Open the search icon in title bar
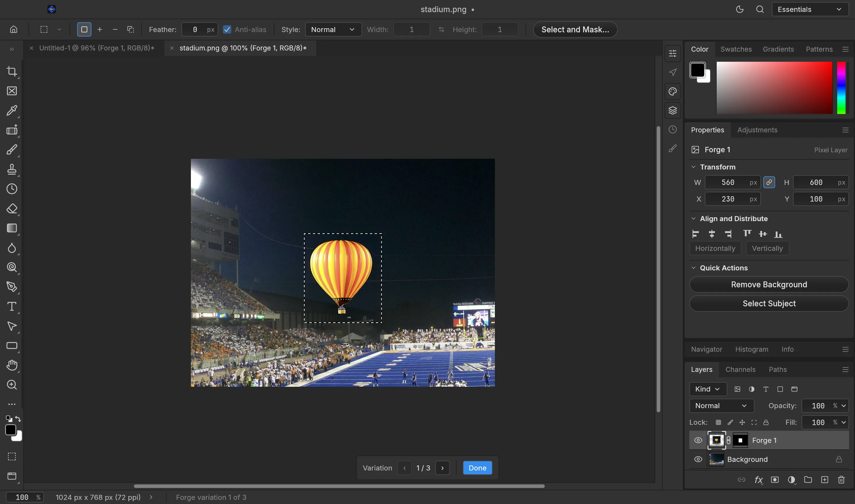Viewport: 855px width, 504px height. [760, 9]
